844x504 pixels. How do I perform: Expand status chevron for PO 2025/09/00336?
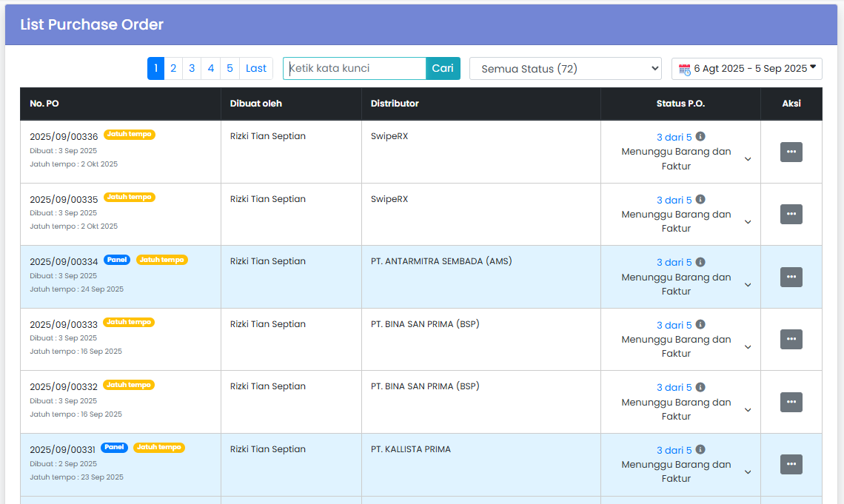748,159
